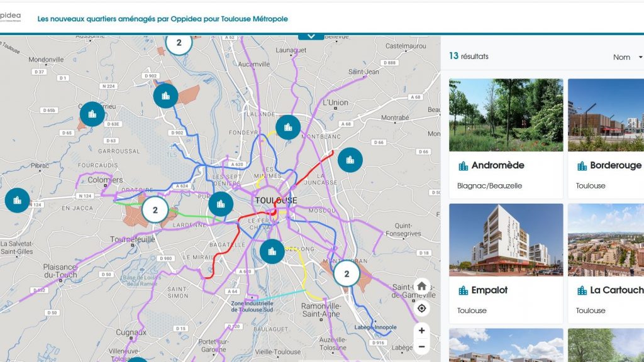Select the building marker near Montblanc
The width and height of the screenshot is (644, 362).
pos(288,127)
